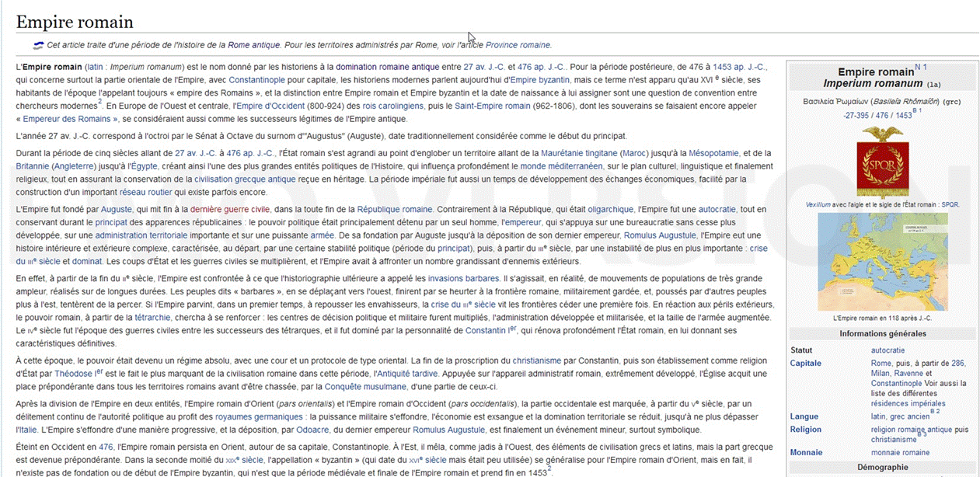
Task: Follow the 'rois carolingiens' link
Action: point(395,106)
